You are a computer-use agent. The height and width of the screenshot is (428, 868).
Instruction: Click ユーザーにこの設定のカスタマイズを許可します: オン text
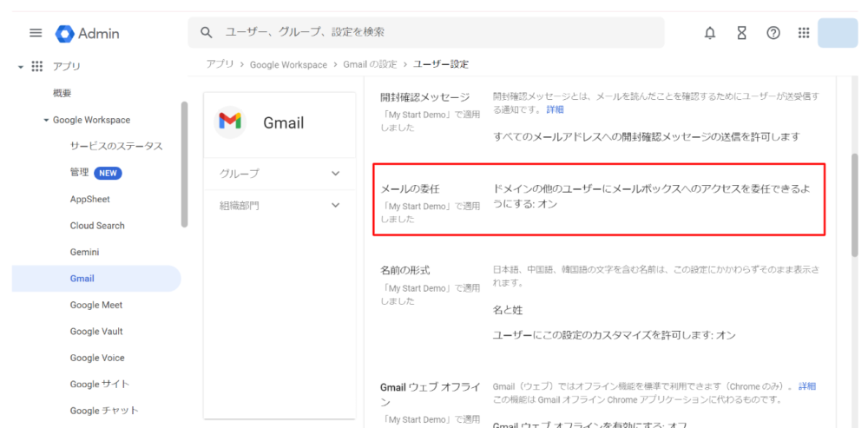[614, 335]
